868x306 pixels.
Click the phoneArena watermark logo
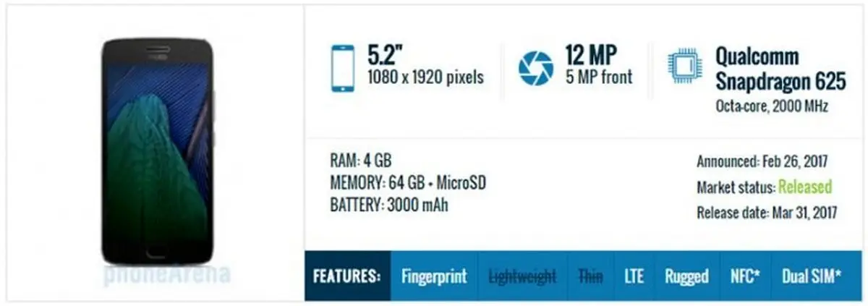pyautogui.click(x=166, y=274)
